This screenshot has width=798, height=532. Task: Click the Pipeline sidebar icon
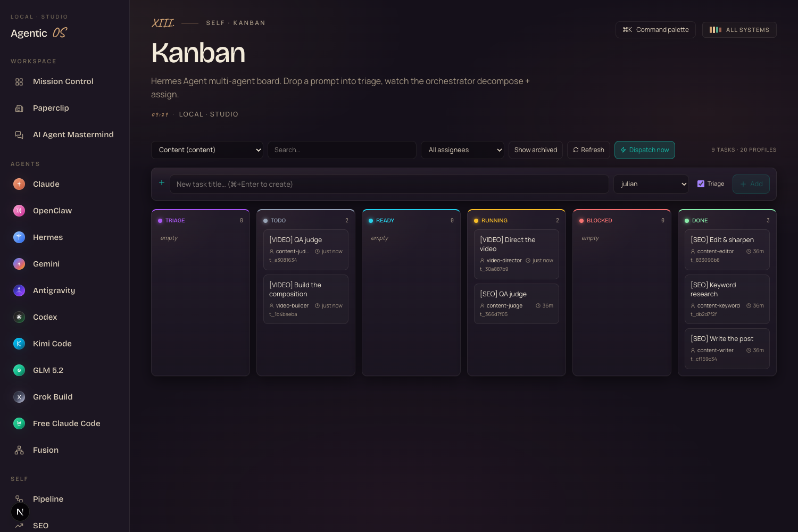click(19, 498)
